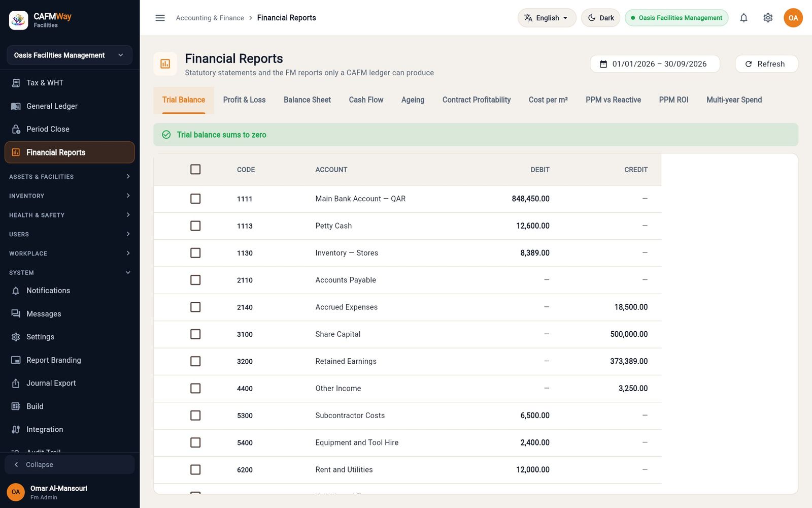Click the Notifications bell sidebar icon
Image resolution: width=812 pixels, height=508 pixels.
(x=16, y=291)
